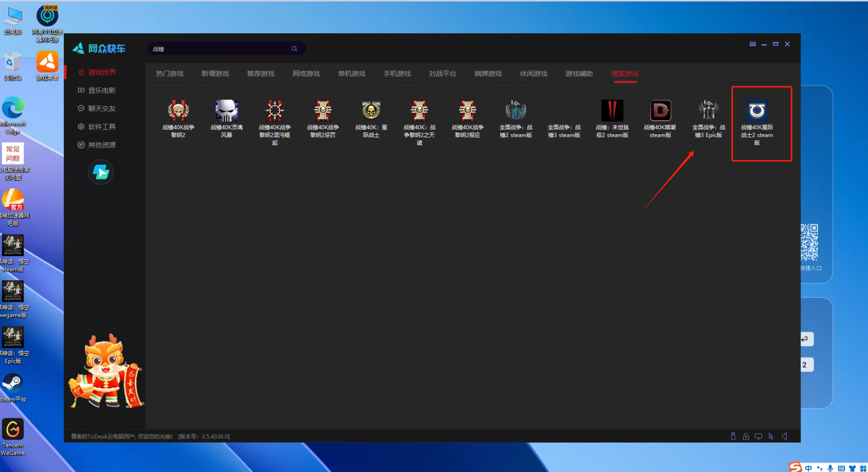Switch to 热门游戏 tab
This screenshot has width=868, height=472.
click(170, 74)
